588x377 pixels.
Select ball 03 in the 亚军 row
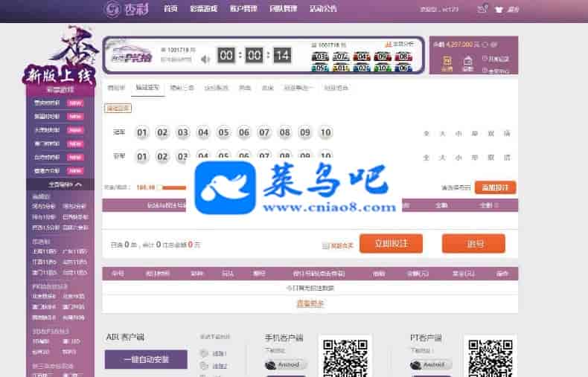click(x=182, y=156)
